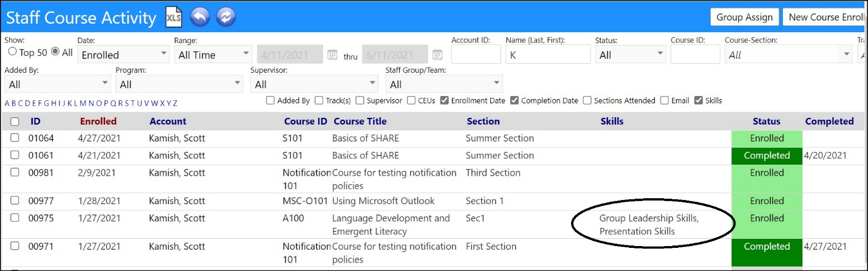Filter names by letter S link
This screenshot has height=271, width=868.
[x=126, y=103]
